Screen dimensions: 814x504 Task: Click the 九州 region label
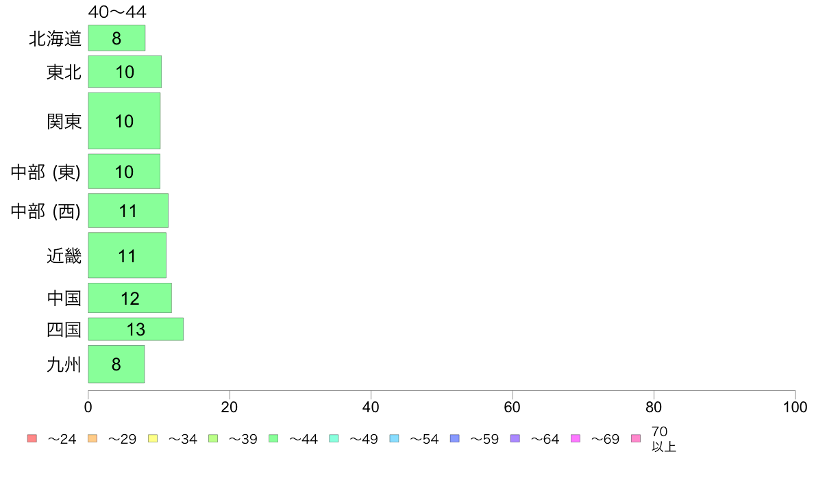click(x=64, y=364)
